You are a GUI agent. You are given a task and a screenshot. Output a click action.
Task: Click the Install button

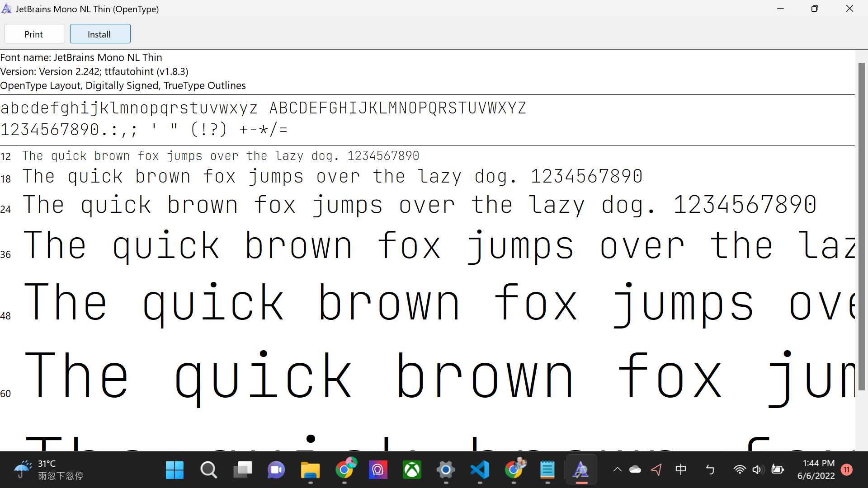click(100, 34)
